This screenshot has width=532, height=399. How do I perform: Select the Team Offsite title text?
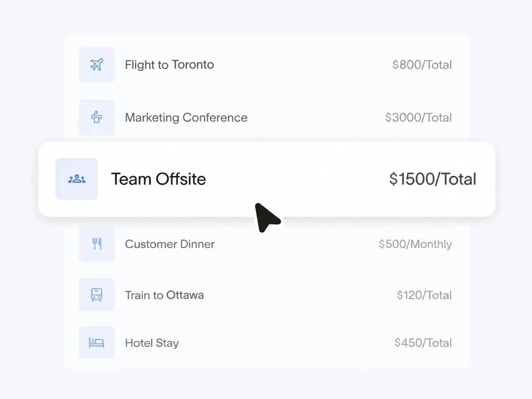159,179
